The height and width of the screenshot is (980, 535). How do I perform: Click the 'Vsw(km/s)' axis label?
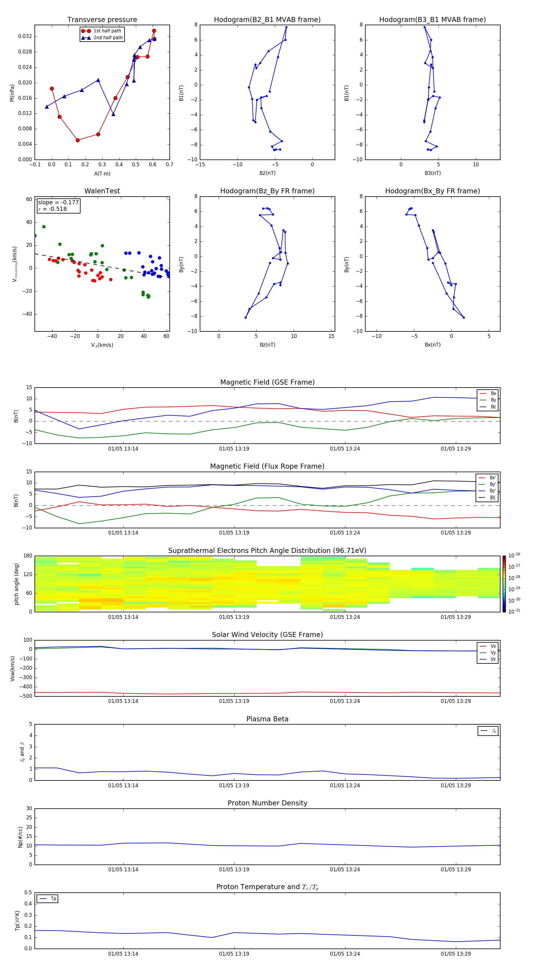coord(12,668)
